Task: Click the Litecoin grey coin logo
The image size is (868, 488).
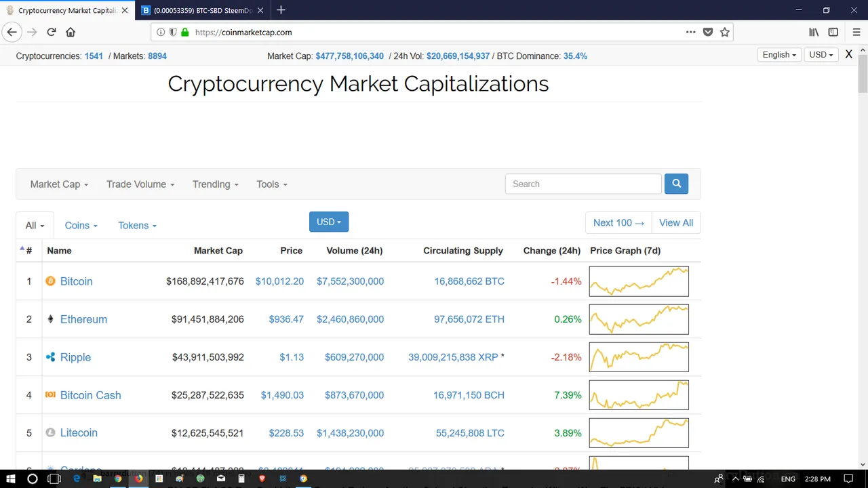Action: [50, 432]
